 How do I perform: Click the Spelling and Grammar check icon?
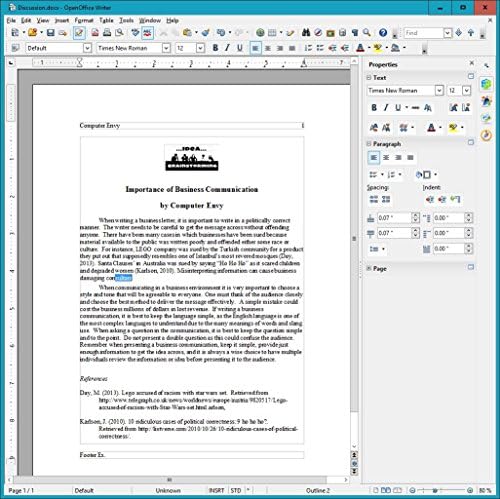point(135,33)
